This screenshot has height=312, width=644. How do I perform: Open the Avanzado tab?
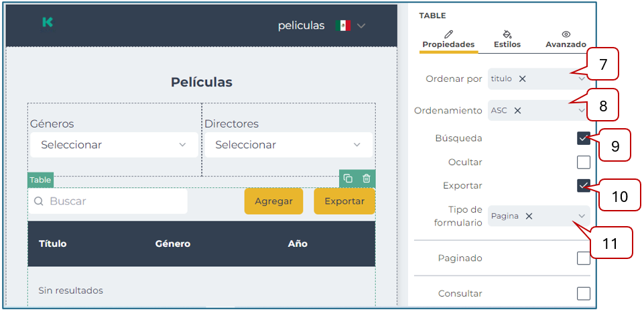click(566, 40)
